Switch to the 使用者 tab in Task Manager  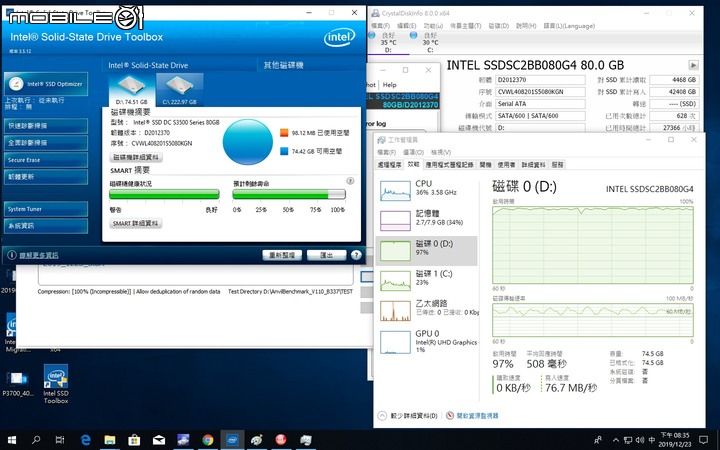(506, 164)
